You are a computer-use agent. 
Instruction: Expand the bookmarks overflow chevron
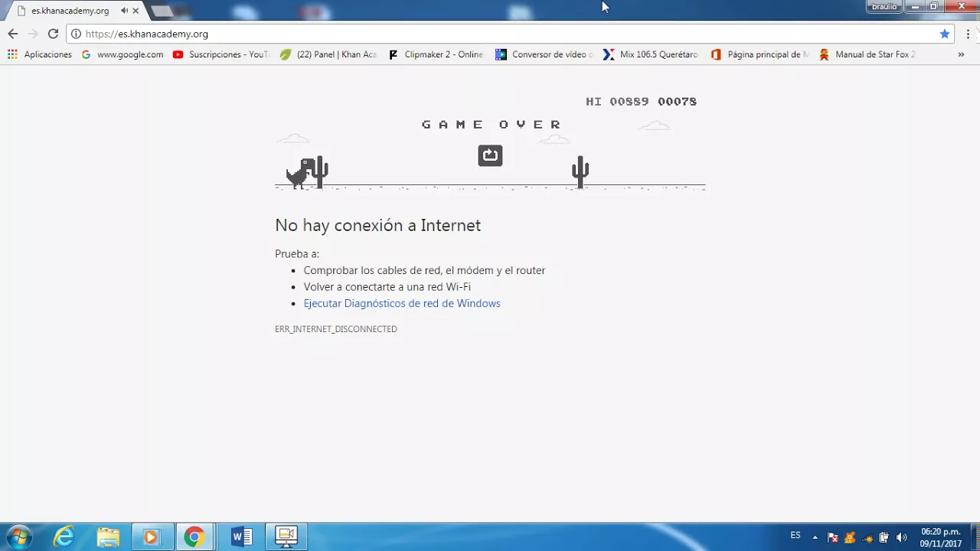tap(961, 54)
